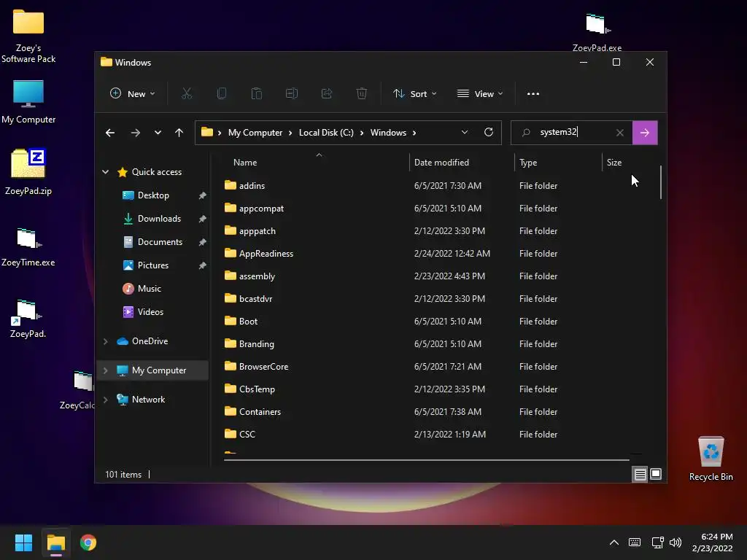This screenshot has height=560, width=747.
Task: Go back with the left arrow
Action: [110, 133]
